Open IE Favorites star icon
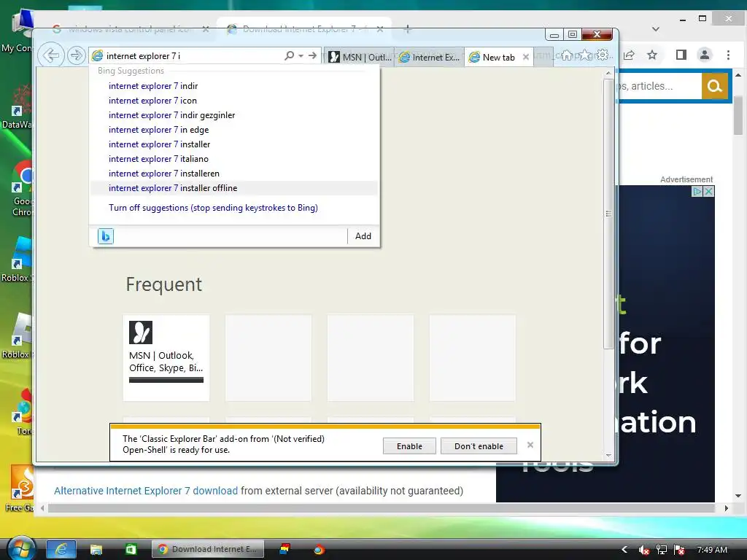Viewport: 747px width, 560px height. coord(585,55)
